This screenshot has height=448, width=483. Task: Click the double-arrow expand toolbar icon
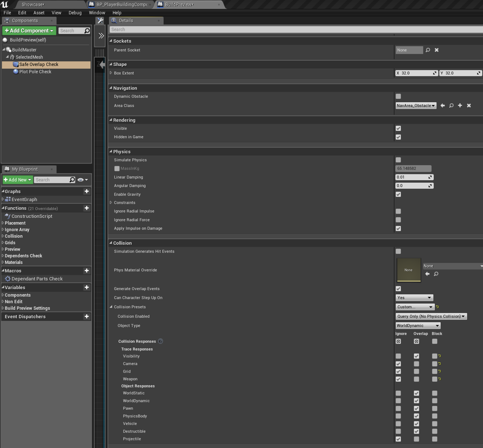point(101,36)
